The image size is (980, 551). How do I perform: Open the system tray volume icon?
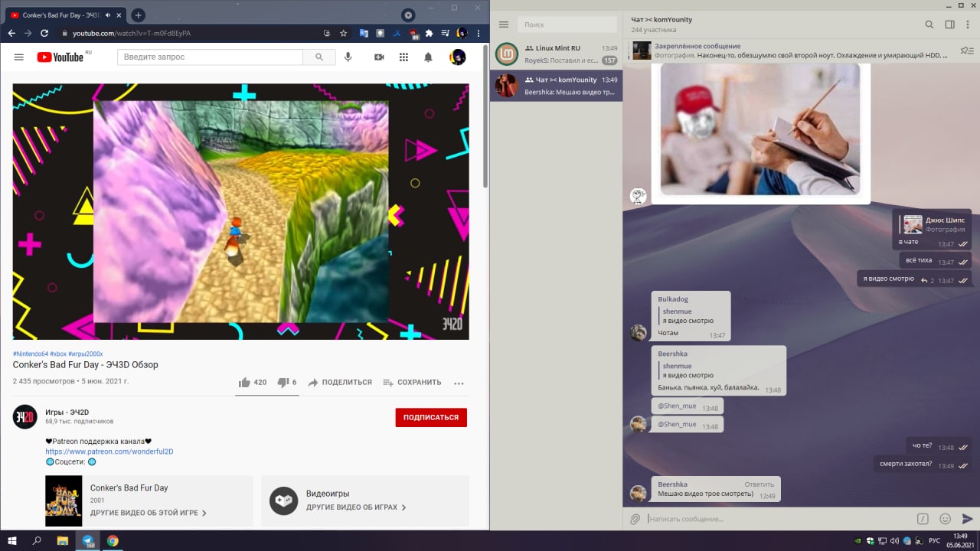click(895, 540)
